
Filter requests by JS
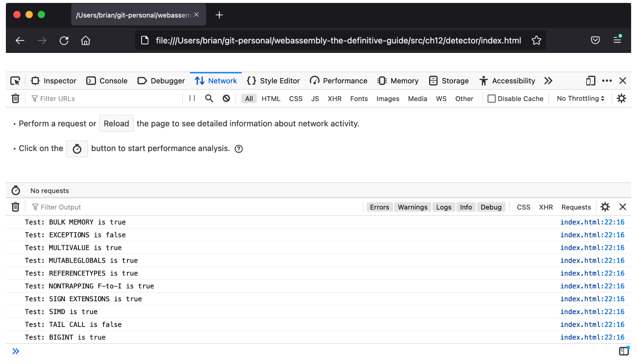point(315,99)
